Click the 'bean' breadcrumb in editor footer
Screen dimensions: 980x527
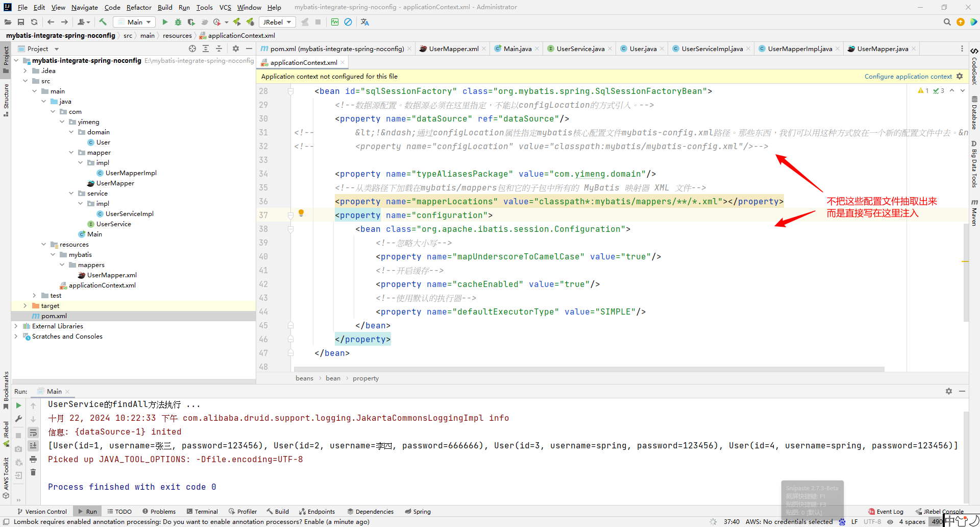[333, 378]
